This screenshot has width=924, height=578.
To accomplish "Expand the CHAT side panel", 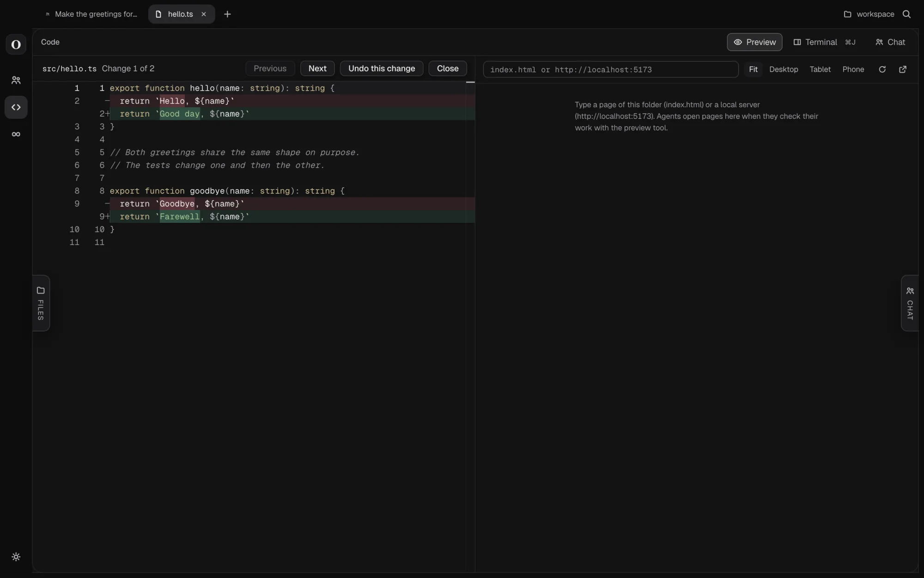I will 910,303.
